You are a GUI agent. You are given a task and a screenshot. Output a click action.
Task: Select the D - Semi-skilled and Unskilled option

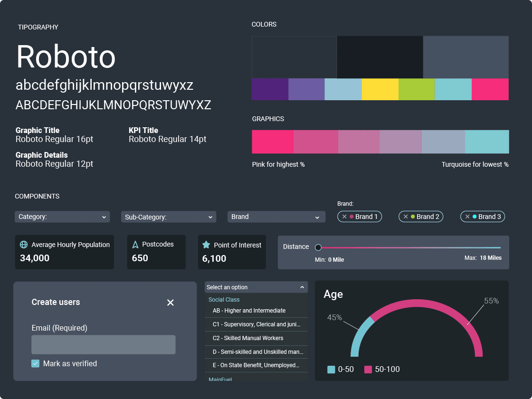click(256, 352)
